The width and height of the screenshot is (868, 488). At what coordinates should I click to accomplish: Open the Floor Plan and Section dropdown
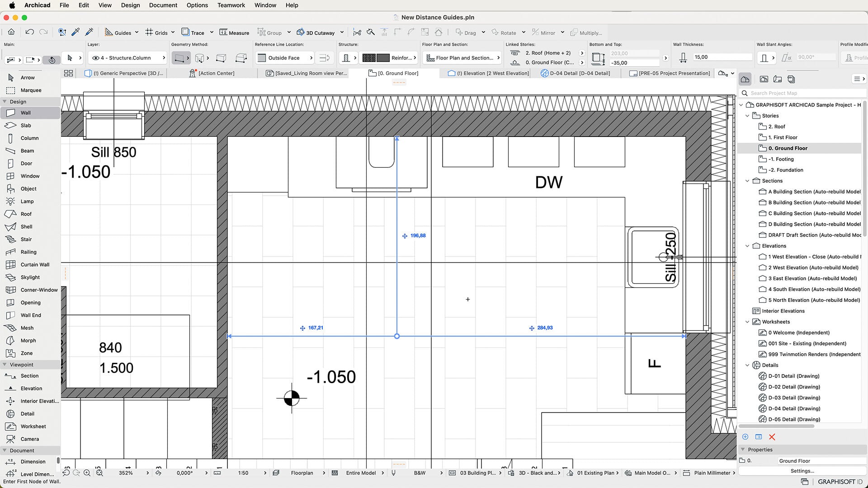point(463,58)
